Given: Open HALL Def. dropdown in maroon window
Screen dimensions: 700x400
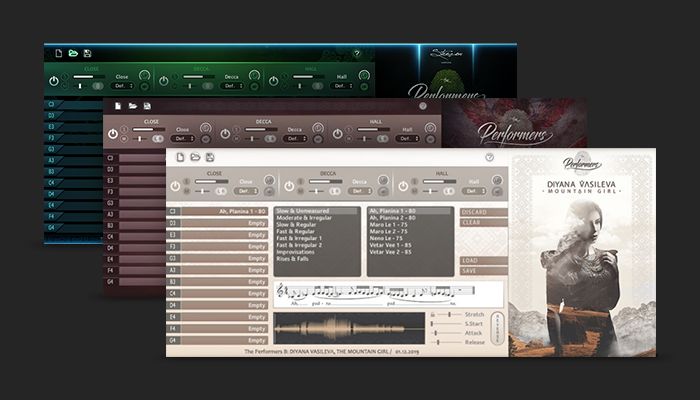Looking at the screenshot, I should point(407,139).
